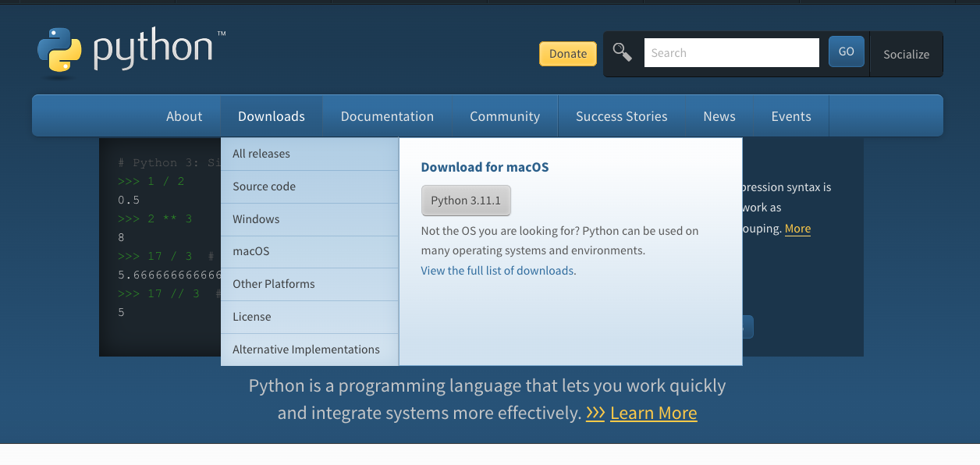Select macOS in Downloads submenu
Image resolution: width=980 pixels, height=465 pixels.
pos(310,251)
